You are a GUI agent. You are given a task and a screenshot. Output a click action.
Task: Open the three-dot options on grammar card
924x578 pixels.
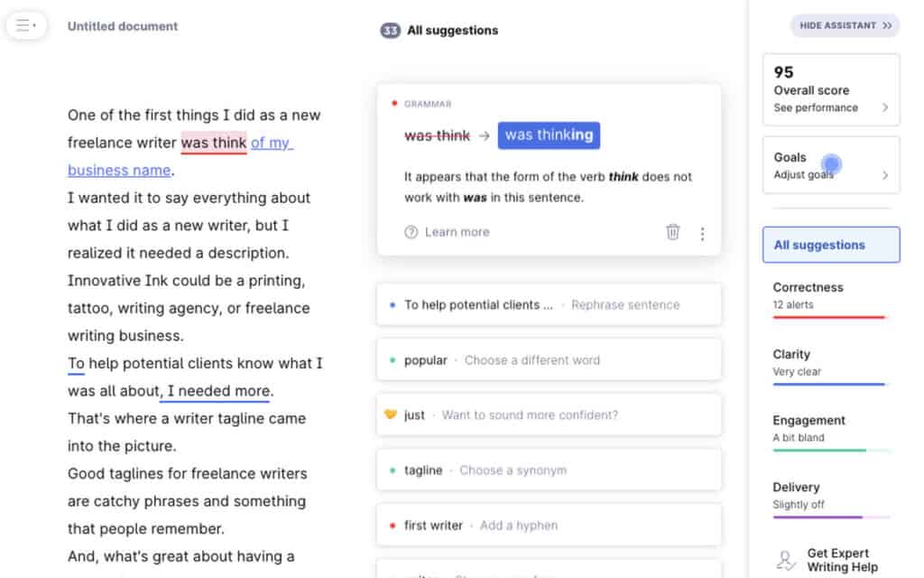pos(702,234)
